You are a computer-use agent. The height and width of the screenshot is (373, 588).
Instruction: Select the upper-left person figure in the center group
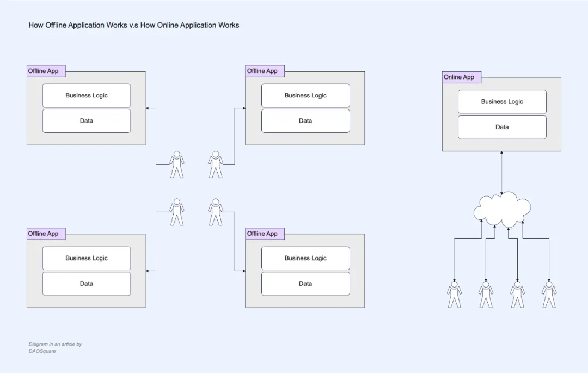coord(176,164)
